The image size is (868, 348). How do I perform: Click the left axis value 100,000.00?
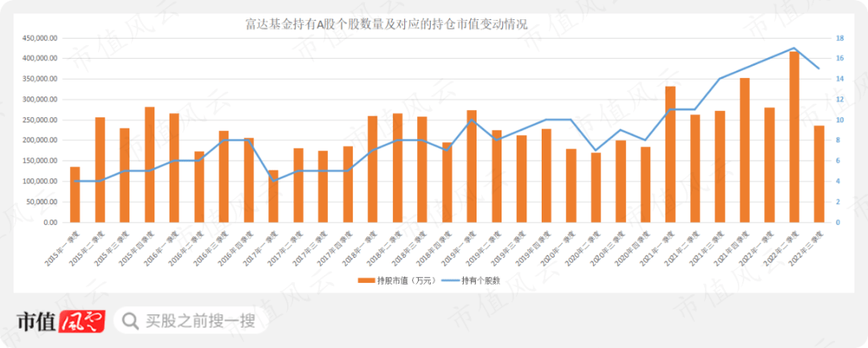point(40,182)
